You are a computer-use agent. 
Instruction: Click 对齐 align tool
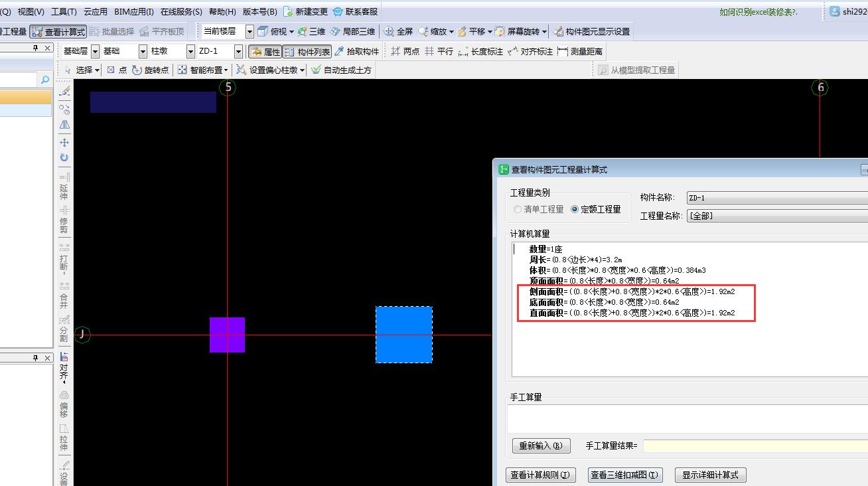coord(64,366)
